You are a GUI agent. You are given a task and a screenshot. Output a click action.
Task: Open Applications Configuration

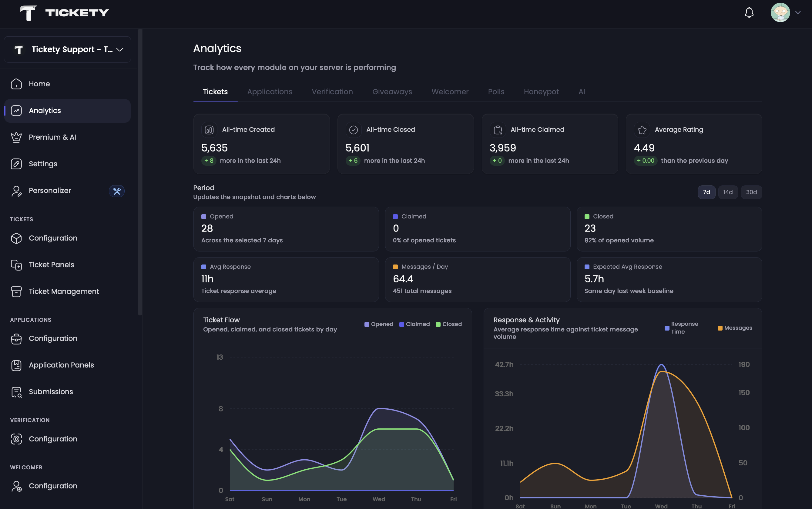pos(67,338)
